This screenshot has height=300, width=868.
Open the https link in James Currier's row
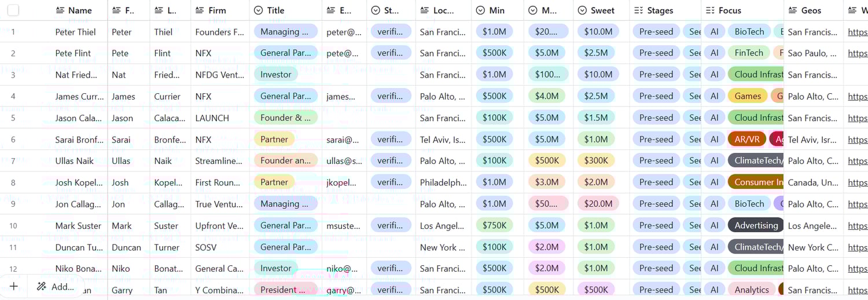(858, 96)
